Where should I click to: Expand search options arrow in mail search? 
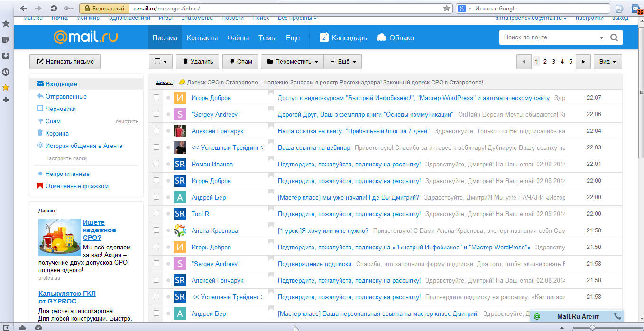tap(602, 38)
